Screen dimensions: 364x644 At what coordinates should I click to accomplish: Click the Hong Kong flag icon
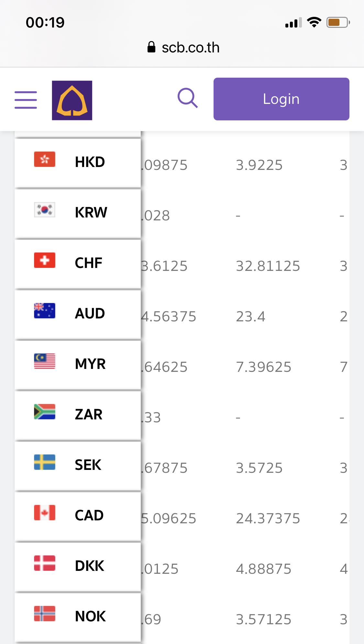coord(45,159)
